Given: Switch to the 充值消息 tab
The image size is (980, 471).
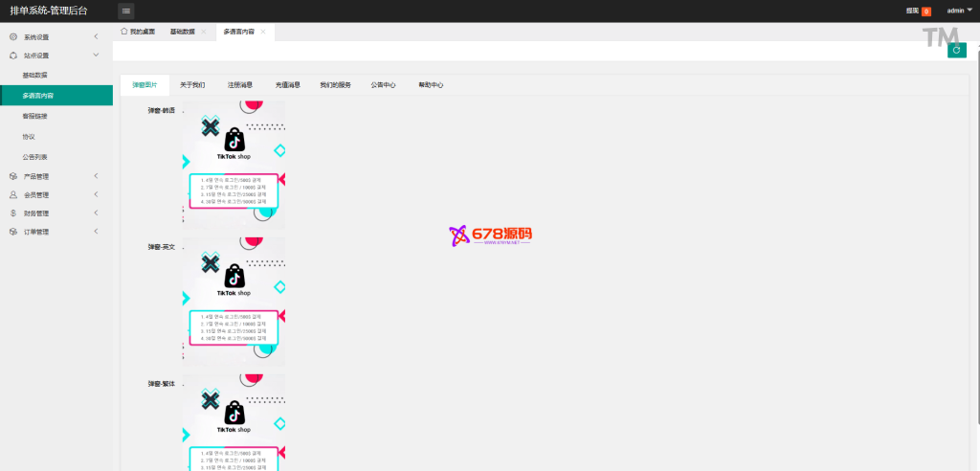Looking at the screenshot, I should (x=287, y=84).
